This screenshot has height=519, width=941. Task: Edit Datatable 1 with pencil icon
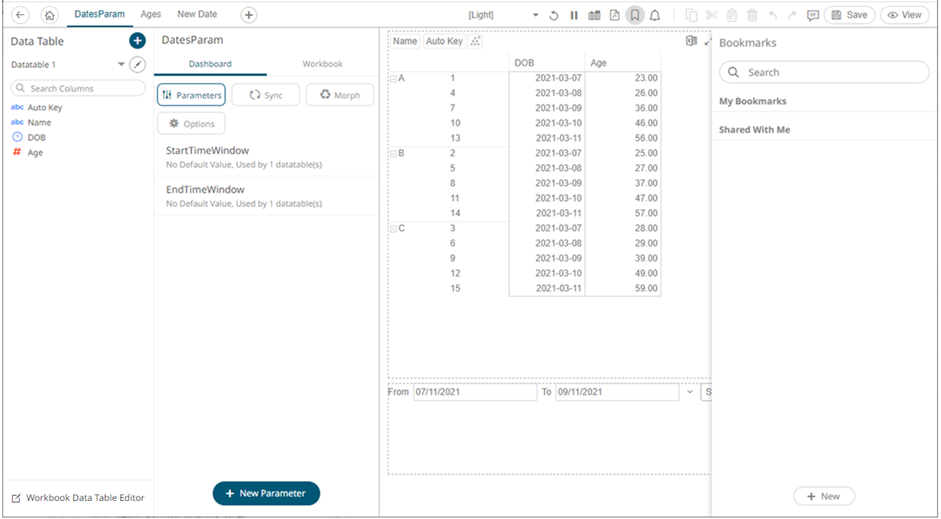138,64
